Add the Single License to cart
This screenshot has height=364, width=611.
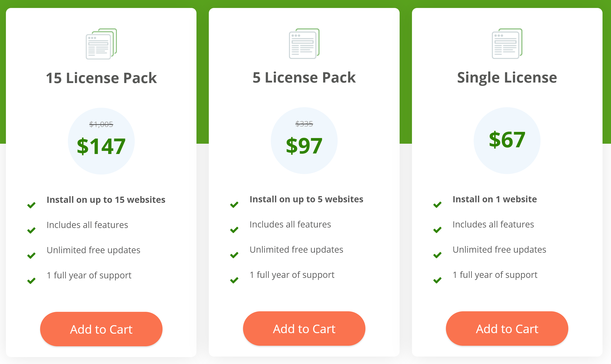coord(507,329)
